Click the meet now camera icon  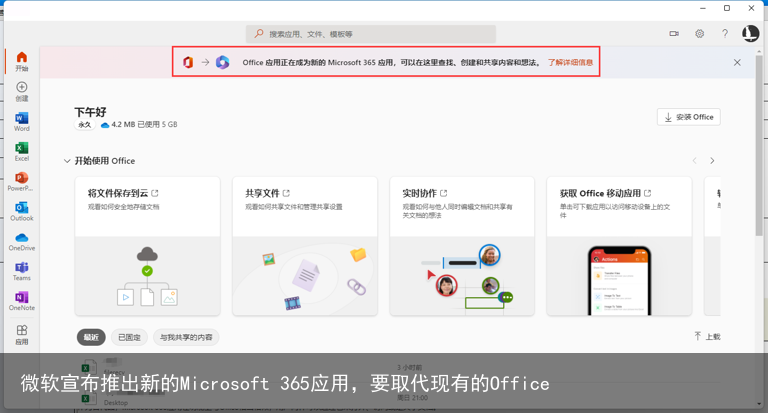[x=674, y=34]
